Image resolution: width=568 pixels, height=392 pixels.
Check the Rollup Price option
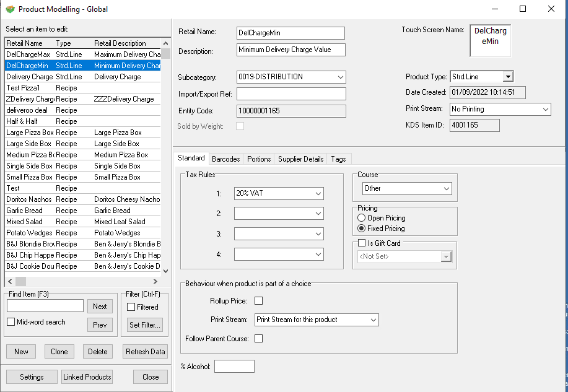pyautogui.click(x=259, y=301)
